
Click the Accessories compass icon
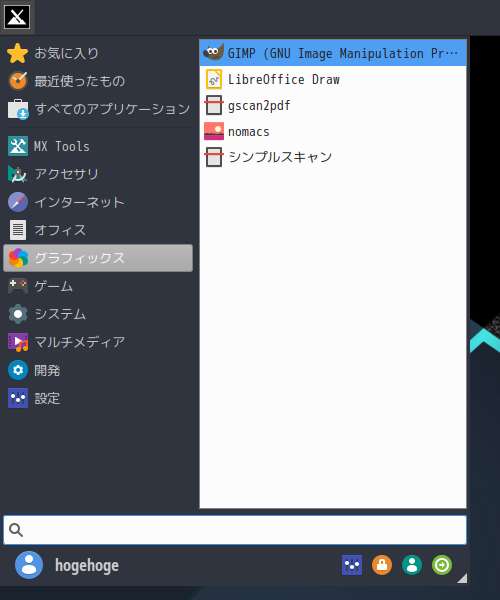[18, 174]
